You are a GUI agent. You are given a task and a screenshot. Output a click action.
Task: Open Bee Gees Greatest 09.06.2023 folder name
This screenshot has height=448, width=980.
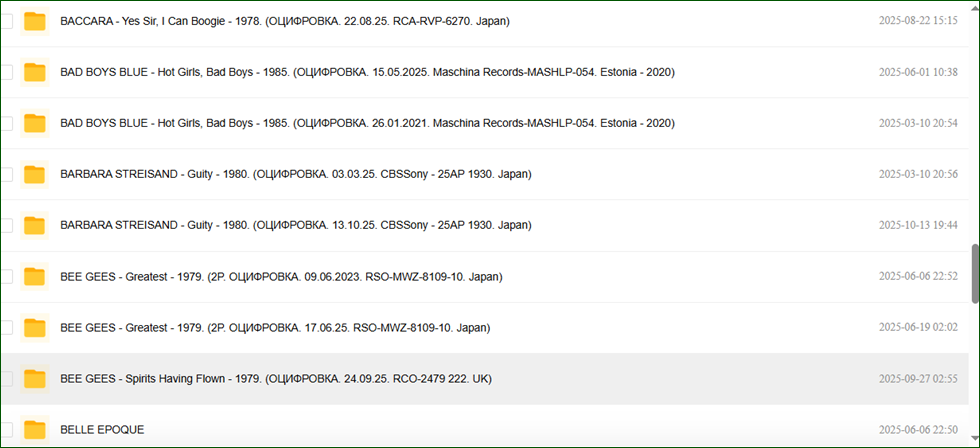point(281,277)
